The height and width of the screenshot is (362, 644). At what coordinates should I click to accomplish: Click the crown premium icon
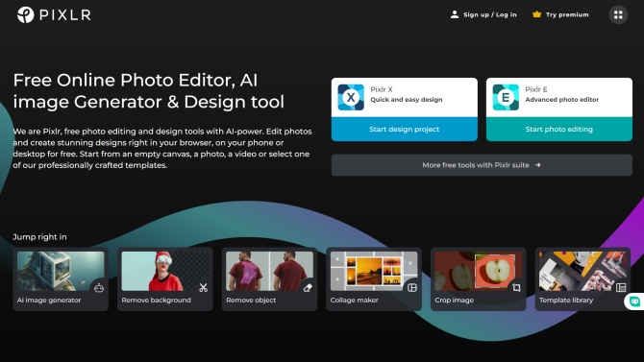(x=536, y=14)
